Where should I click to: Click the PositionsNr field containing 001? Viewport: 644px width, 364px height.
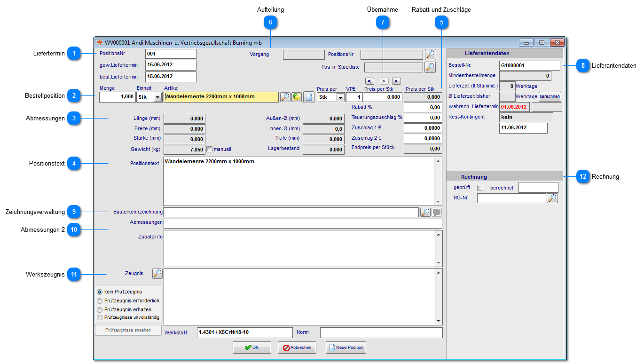tap(171, 54)
